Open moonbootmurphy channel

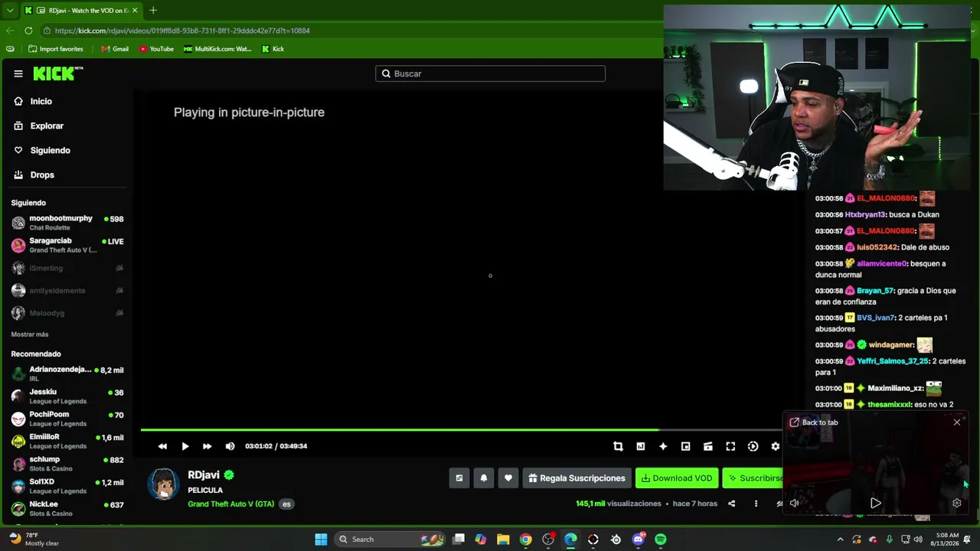click(x=67, y=223)
